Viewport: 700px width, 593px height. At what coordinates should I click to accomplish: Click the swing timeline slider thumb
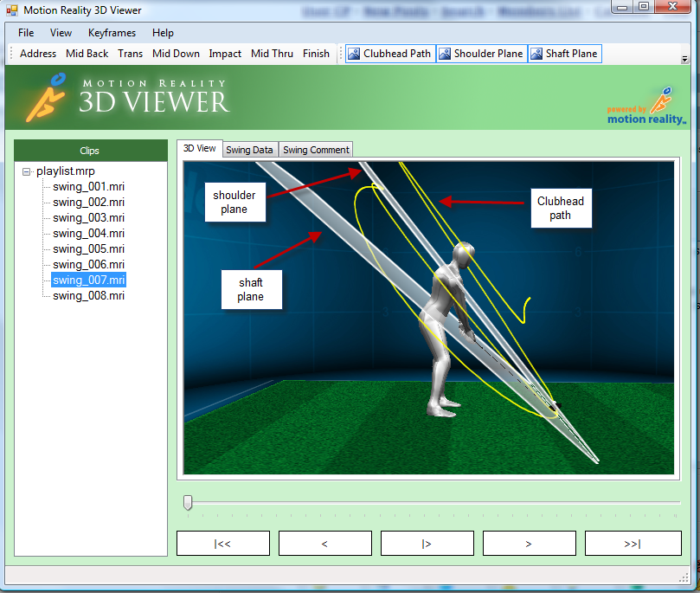click(188, 502)
